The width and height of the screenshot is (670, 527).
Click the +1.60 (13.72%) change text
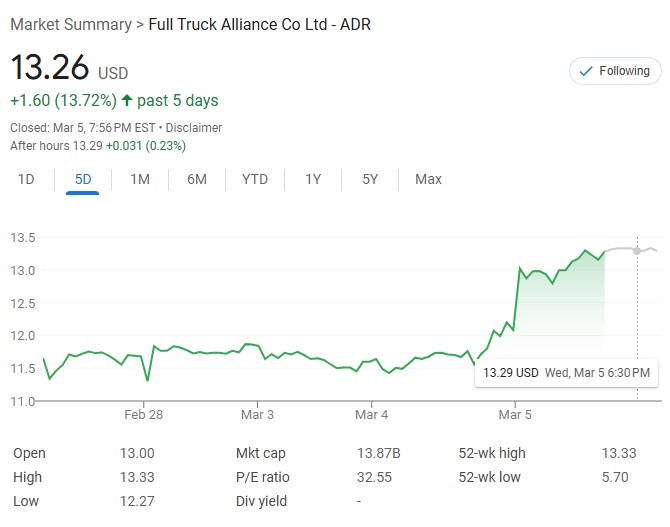pyautogui.click(x=63, y=100)
